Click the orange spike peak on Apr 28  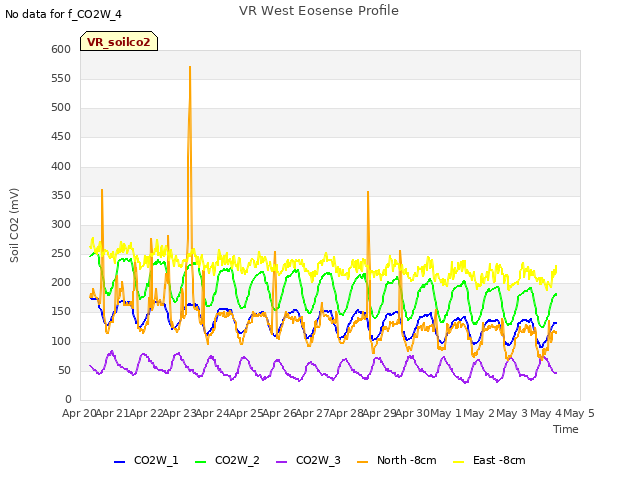pos(368,192)
